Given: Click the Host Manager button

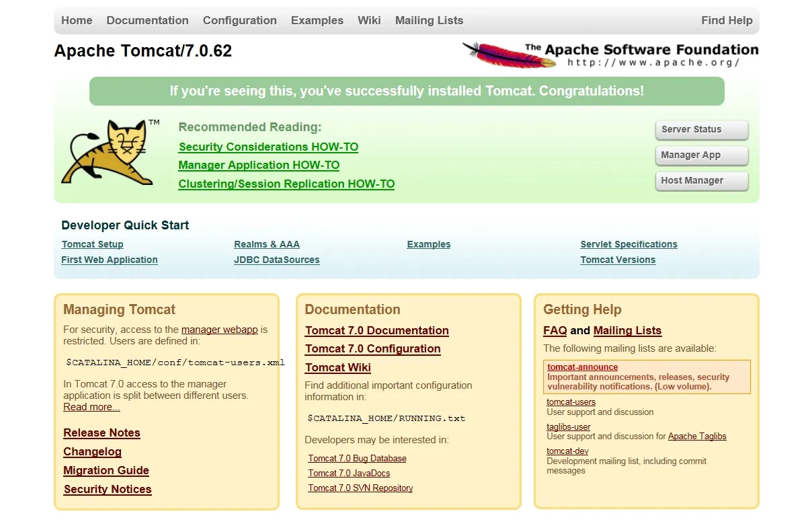Looking at the screenshot, I should [702, 181].
